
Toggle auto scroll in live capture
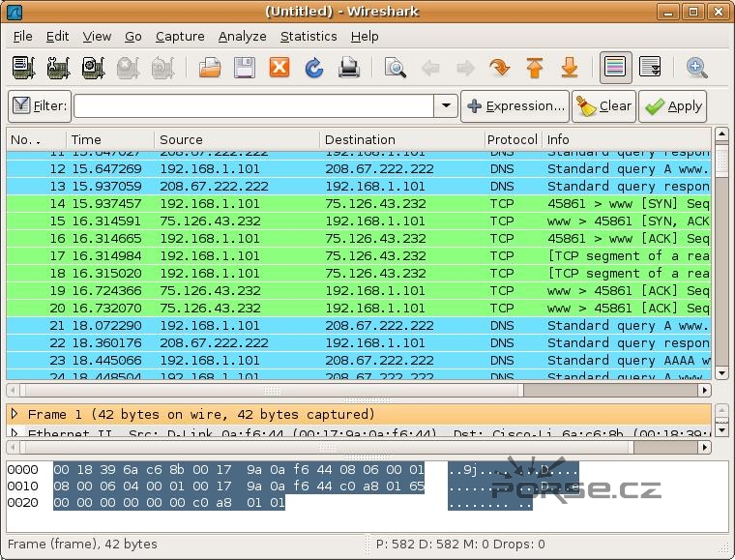point(651,68)
